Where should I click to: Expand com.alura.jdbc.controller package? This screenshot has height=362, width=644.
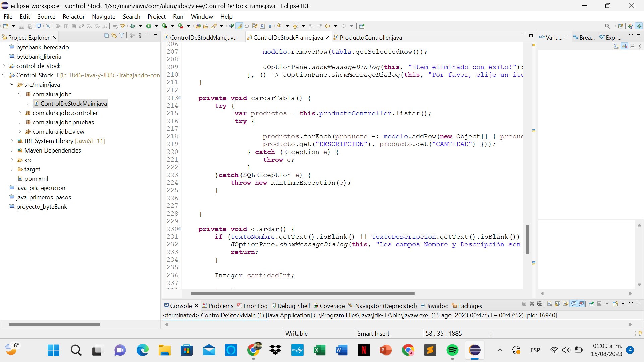20,113
